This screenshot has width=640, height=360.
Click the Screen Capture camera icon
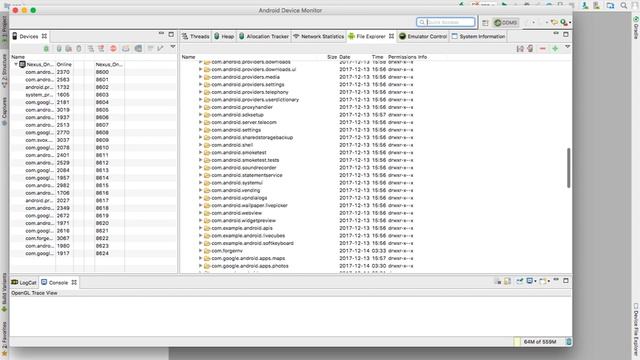point(126,49)
